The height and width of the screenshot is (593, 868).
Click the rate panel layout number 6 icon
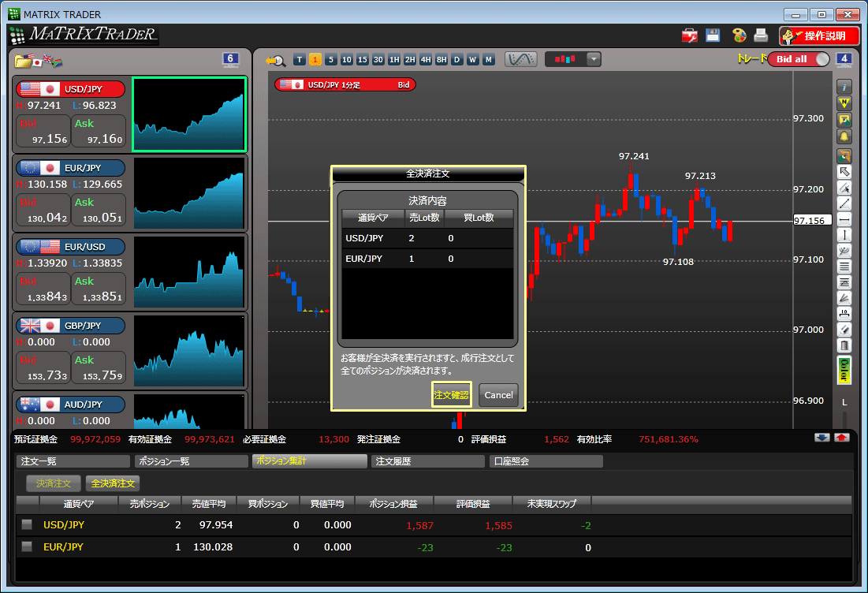(230, 59)
